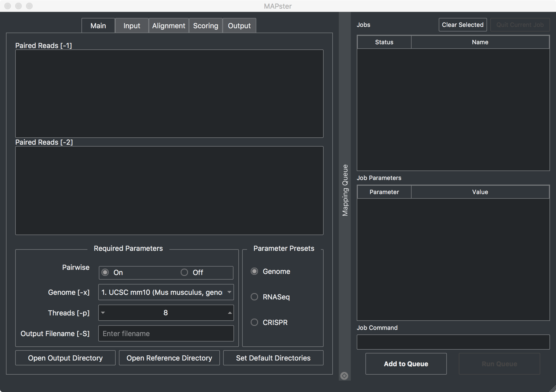Screen dimensions: 556x392
Task: Select Pairwise On radio button
Action: (105, 272)
